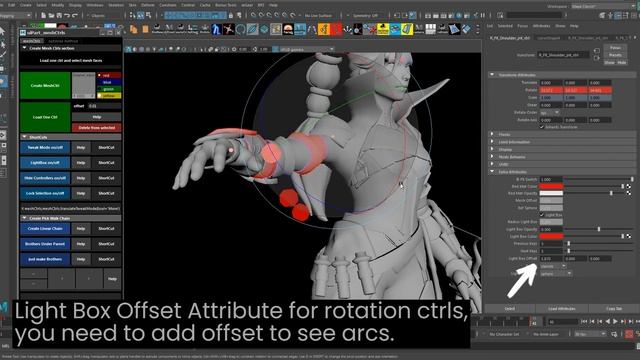Toggle the Inherits Transform checkbox

542,127
